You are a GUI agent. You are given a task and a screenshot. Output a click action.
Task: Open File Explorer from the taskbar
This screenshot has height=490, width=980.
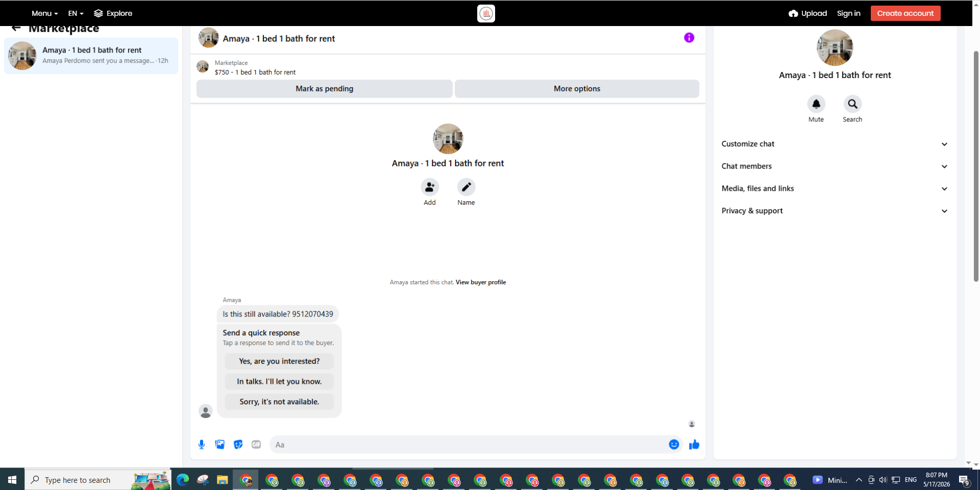(x=222, y=480)
